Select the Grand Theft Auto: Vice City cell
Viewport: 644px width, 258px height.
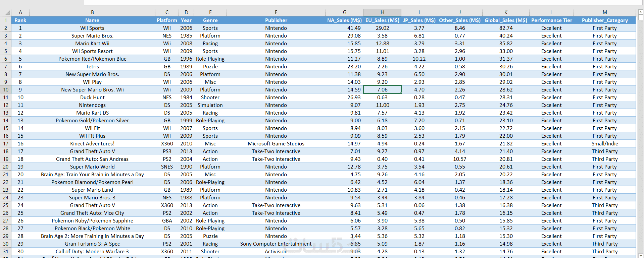tap(92, 213)
